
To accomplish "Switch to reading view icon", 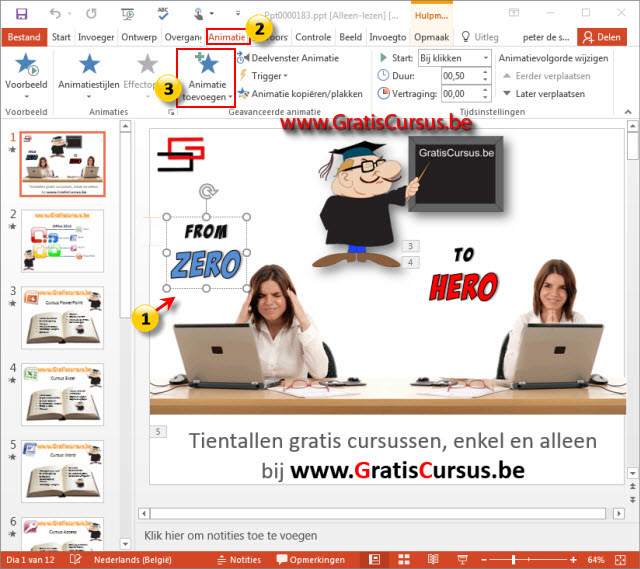I will [433, 560].
